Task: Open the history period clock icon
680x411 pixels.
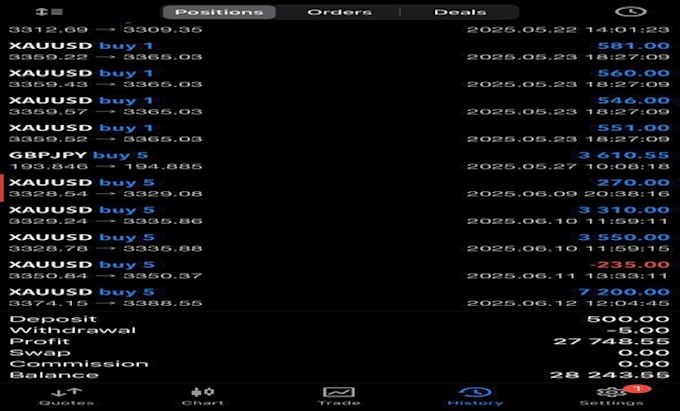Action: point(631,12)
